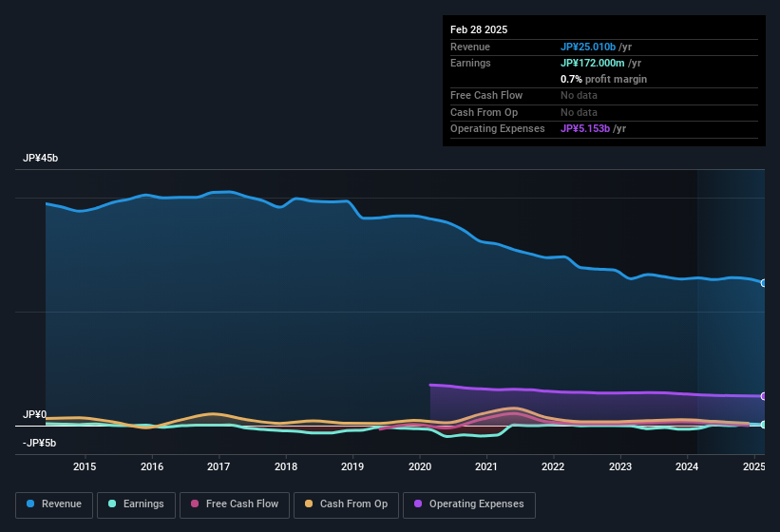Click the 2023 x-axis label
The width and height of the screenshot is (780, 532).
coord(620,466)
